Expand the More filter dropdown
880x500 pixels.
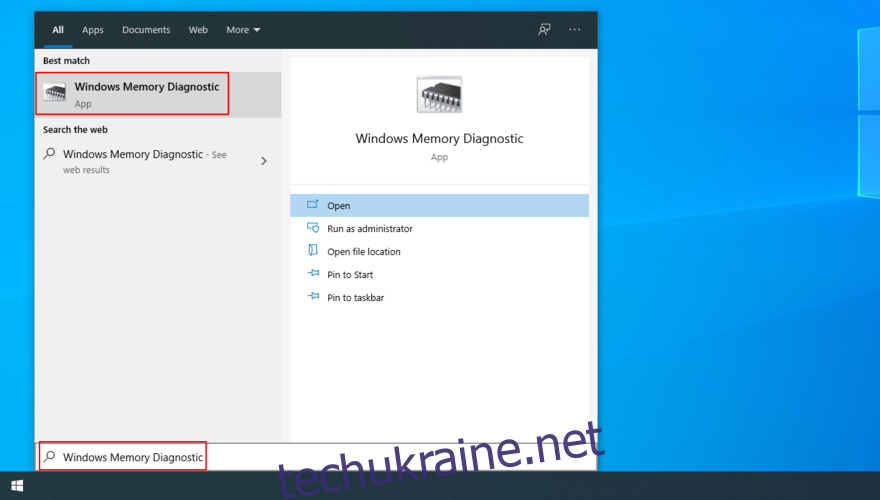click(x=243, y=30)
